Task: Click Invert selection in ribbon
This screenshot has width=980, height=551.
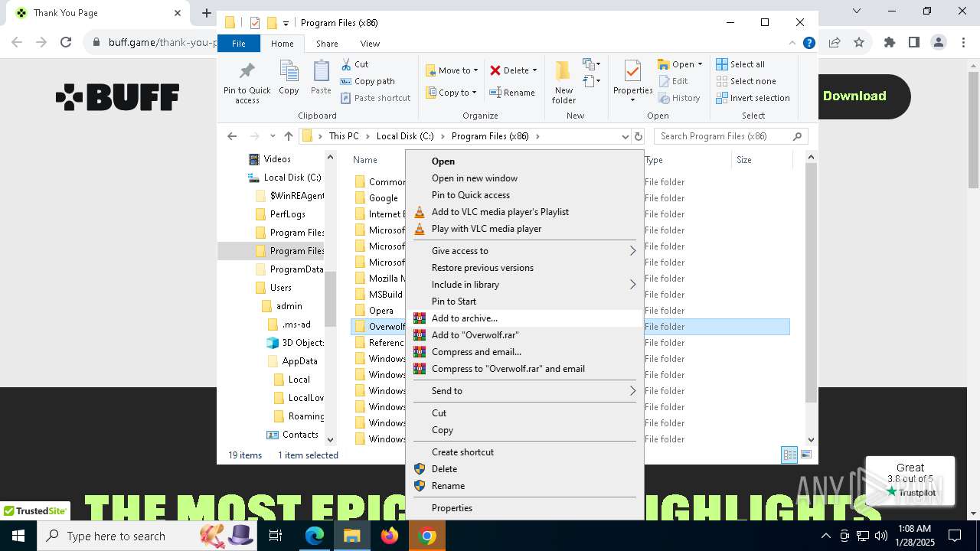Action: [753, 98]
